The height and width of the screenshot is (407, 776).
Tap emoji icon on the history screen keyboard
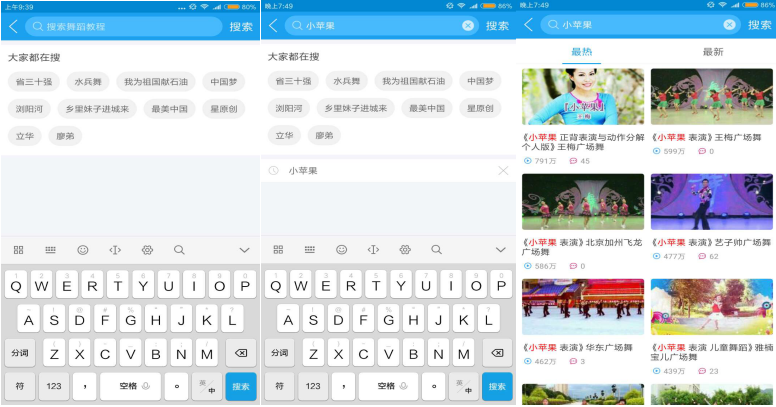pos(341,250)
